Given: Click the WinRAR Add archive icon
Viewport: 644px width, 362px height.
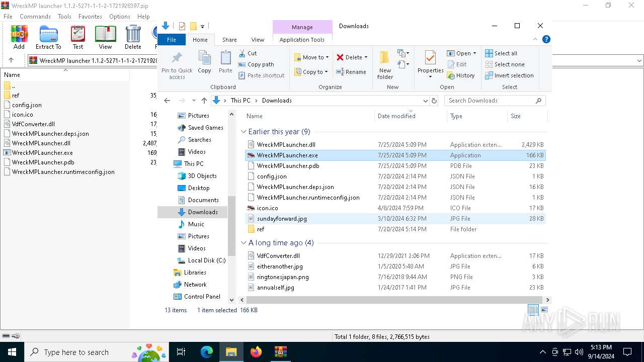Looking at the screenshot, I should pyautogui.click(x=19, y=37).
